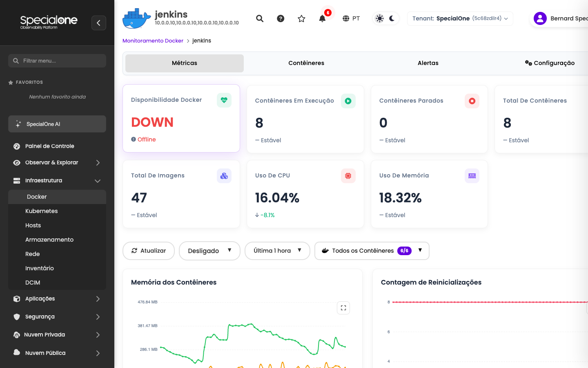Click chip icon on Uso De CPU
588x368 pixels.
(348, 176)
